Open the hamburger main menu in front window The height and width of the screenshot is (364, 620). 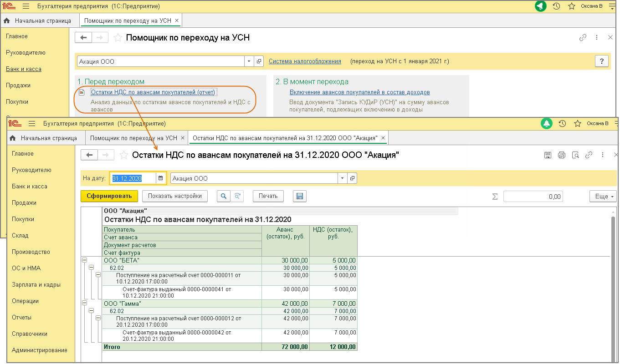(x=32, y=123)
